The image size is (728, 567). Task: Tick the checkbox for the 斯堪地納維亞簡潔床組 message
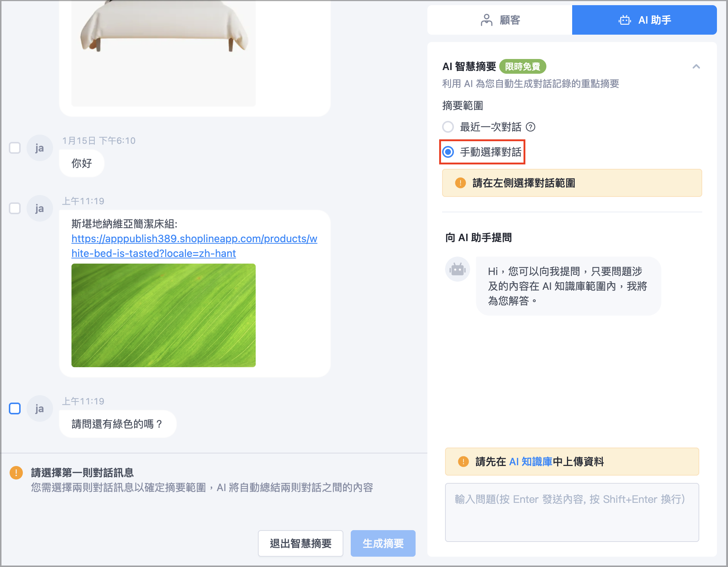pyautogui.click(x=15, y=208)
